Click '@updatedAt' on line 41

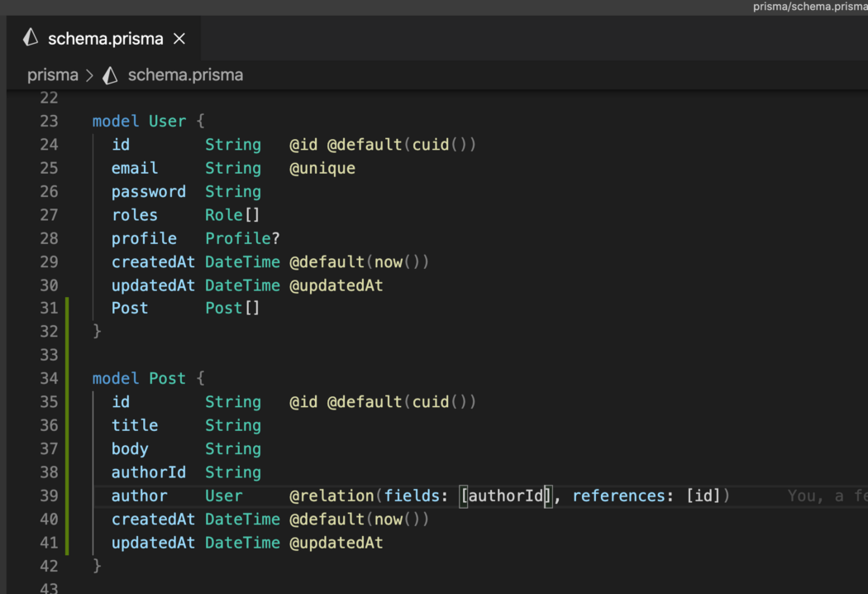point(336,543)
